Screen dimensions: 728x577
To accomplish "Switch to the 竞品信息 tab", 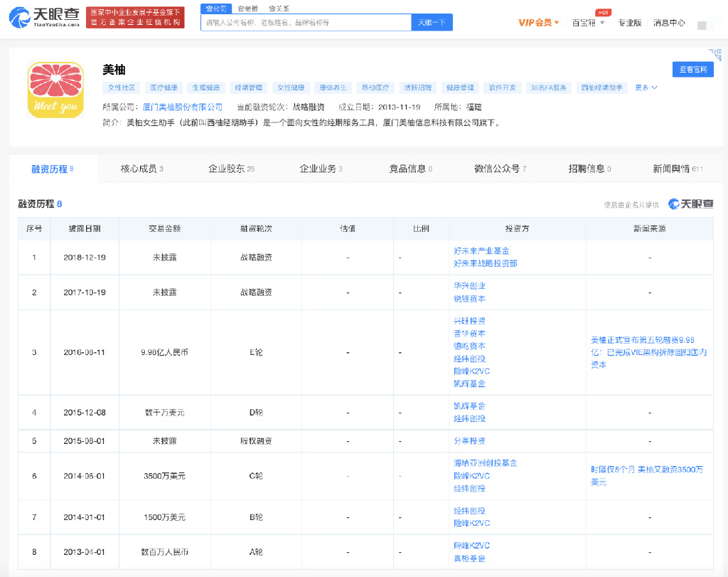I will [x=410, y=169].
